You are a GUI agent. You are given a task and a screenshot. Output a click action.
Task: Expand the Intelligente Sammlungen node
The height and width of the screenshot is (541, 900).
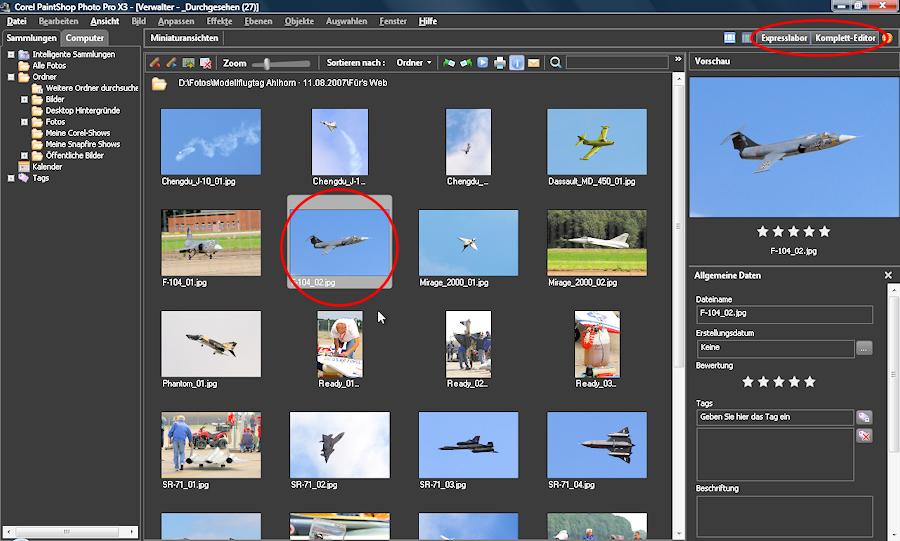[11, 55]
